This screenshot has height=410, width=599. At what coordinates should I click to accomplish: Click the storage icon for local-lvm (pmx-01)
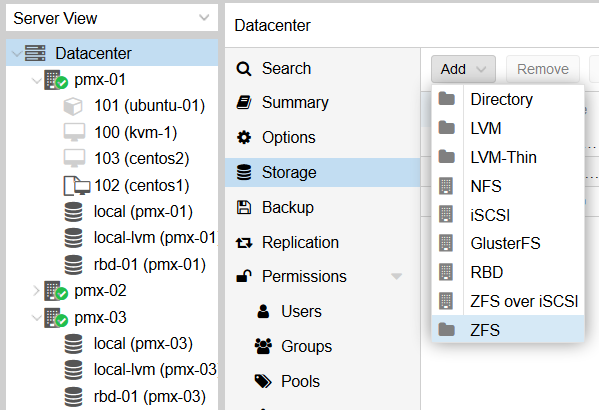73,238
